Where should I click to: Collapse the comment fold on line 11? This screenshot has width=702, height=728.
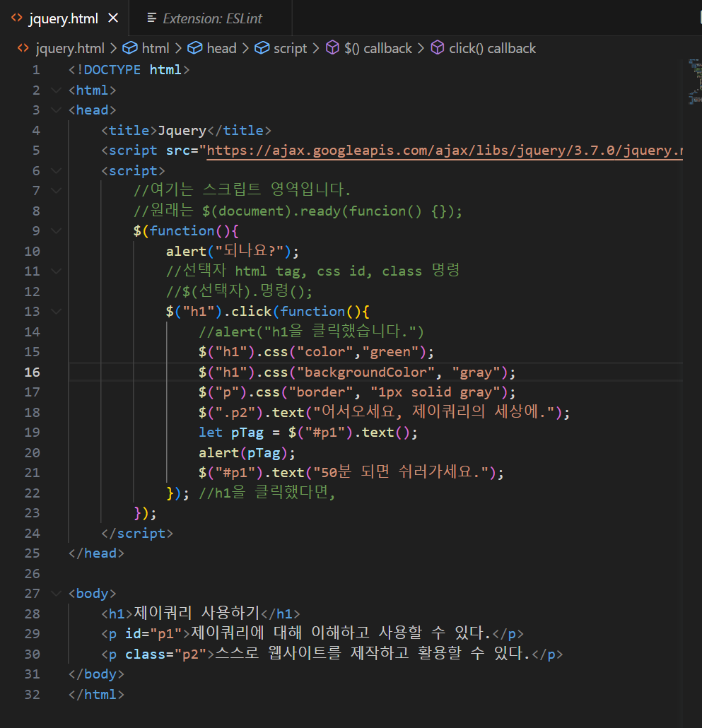[56, 271]
